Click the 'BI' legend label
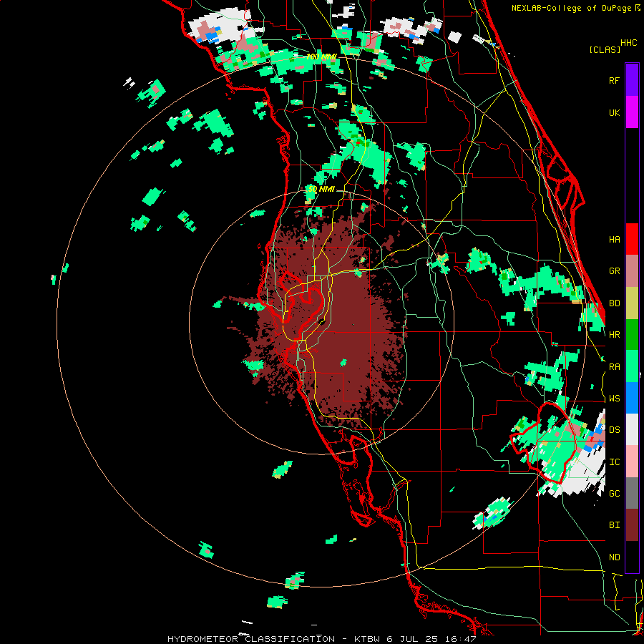Screen dimensions: 644x644 coord(614,525)
